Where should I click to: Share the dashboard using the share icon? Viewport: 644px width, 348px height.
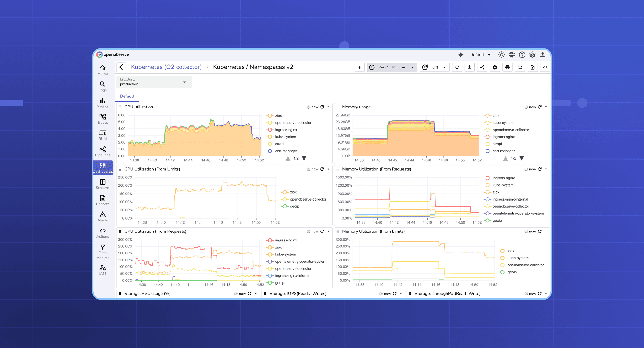click(x=482, y=67)
